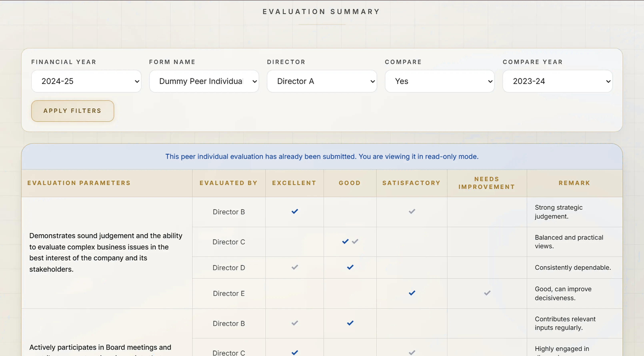The height and width of the screenshot is (356, 644).
Task: Click the Satisfactory column header
Action: pyautogui.click(x=412, y=183)
